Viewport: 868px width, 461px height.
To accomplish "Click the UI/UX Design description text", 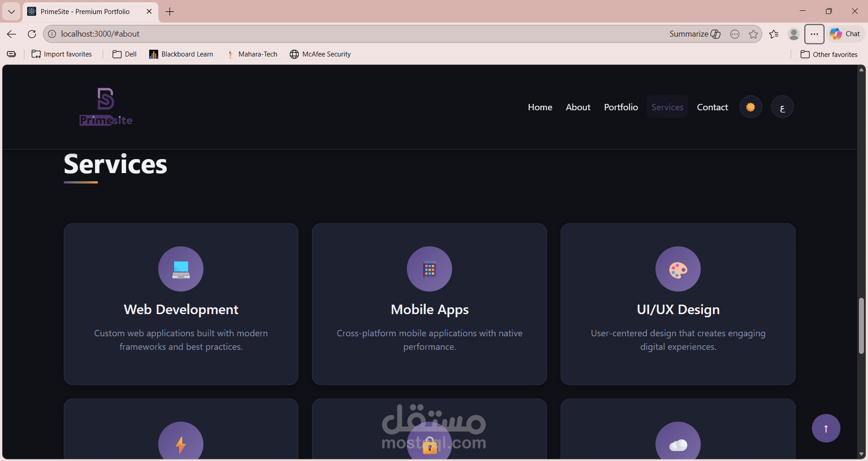I will [x=678, y=340].
